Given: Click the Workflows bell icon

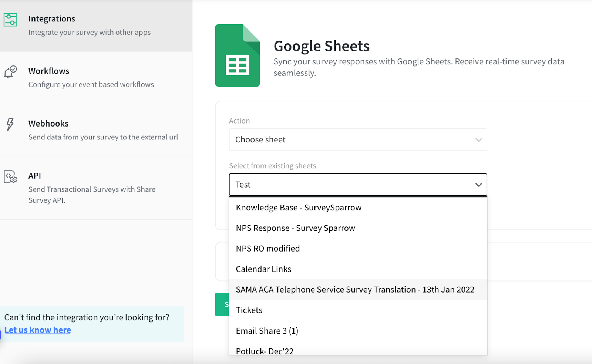Looking at the screenshot, I should pyautogui.click(x=10, y=72).
